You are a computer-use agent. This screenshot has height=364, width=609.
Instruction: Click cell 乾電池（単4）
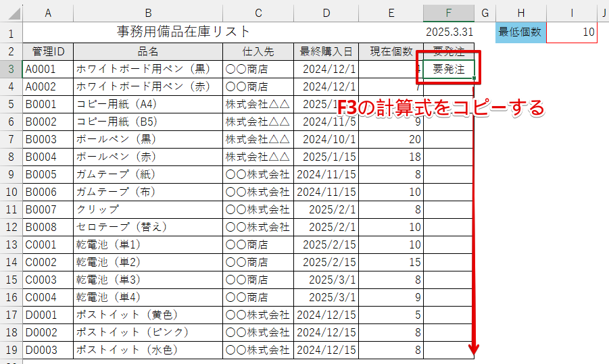(x=148, y=297)
